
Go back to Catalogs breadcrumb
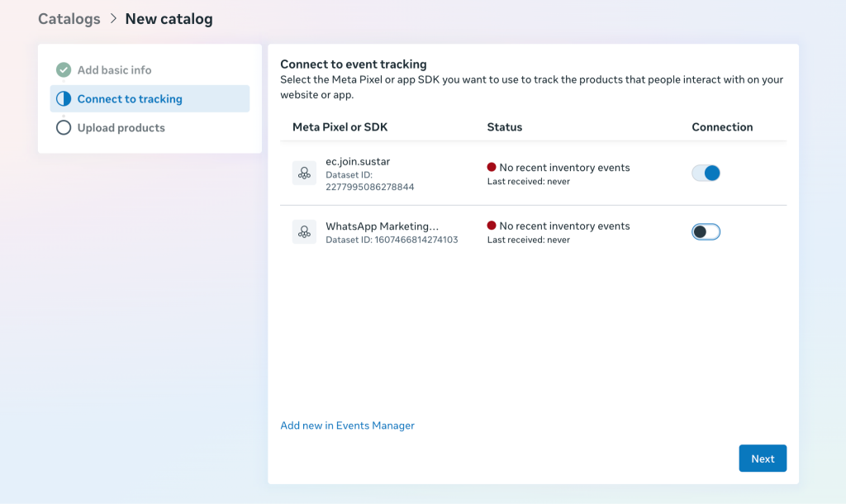pyautogui.click(x=69, y=19)
